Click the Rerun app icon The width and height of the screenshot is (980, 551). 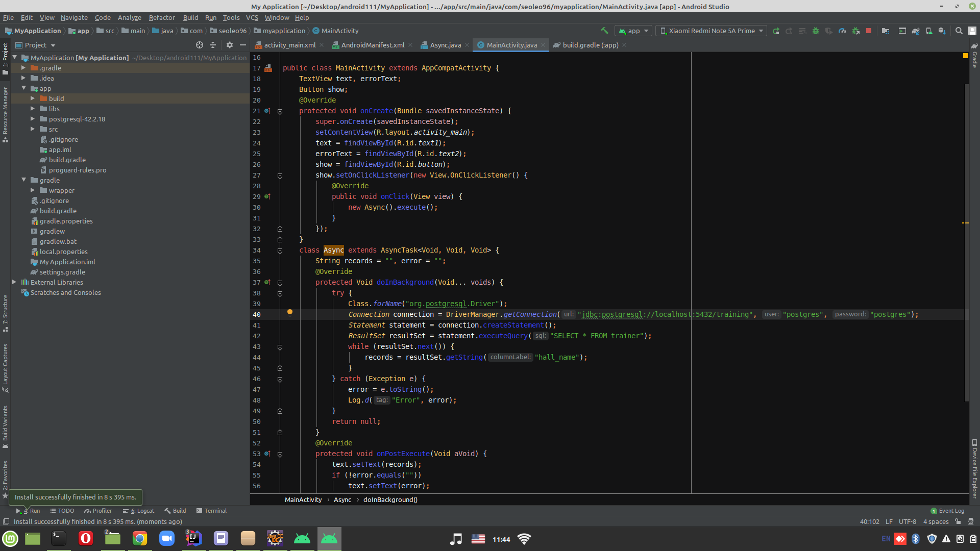776,31
